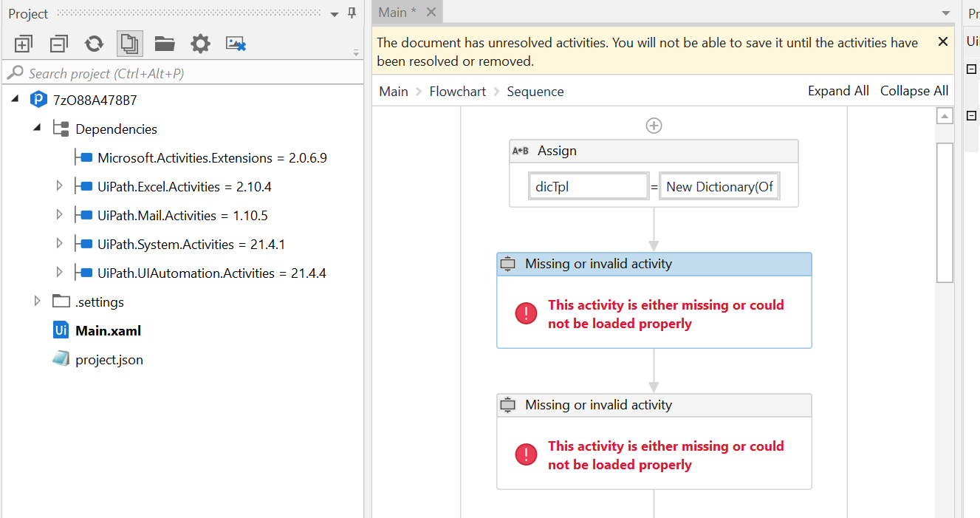Click the Search project field

tap(182, 73)
